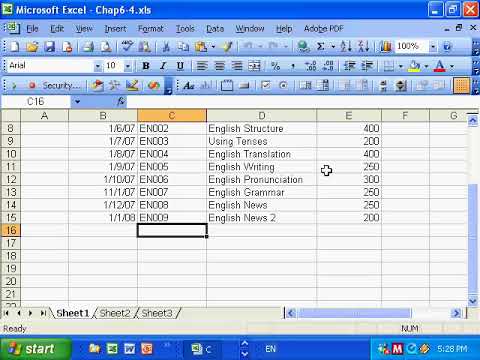Sort data ascending A to Z
The image size is (480, 360).
(346, 46)
